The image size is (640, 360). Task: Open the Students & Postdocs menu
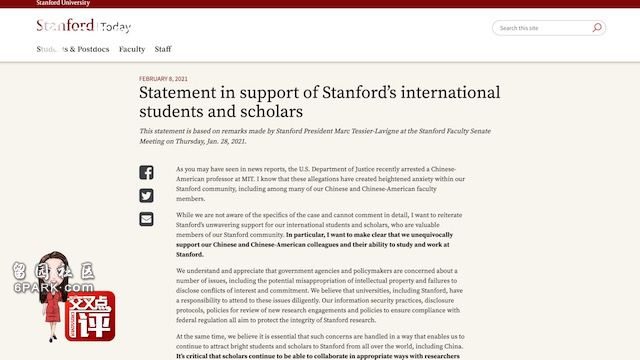[x=73, y=49]
